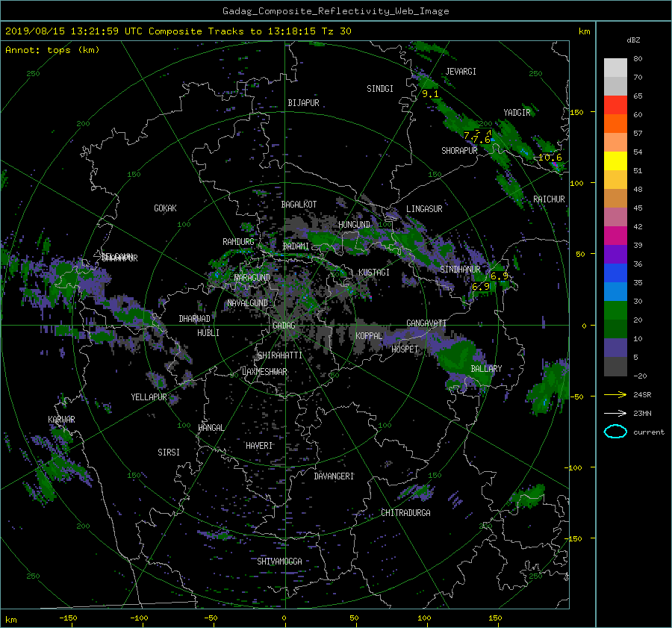Select the bright yellow 51-54 dBZ swatch

[x=615, y=161]
